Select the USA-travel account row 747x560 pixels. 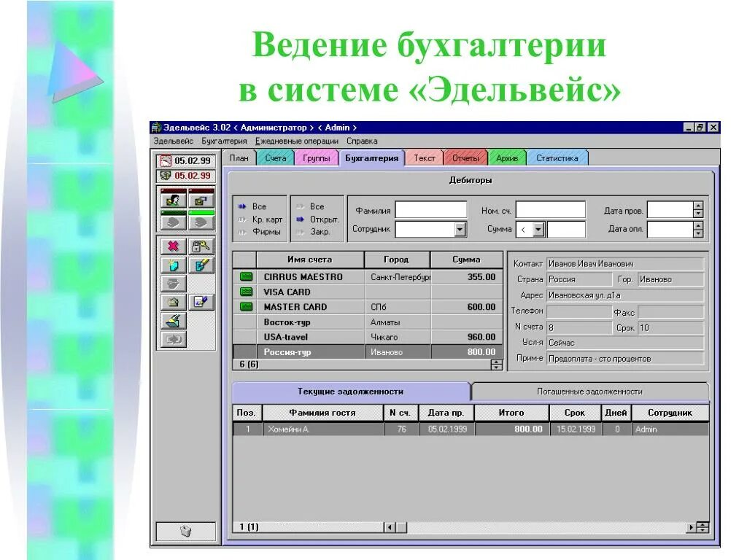[368, 337]
